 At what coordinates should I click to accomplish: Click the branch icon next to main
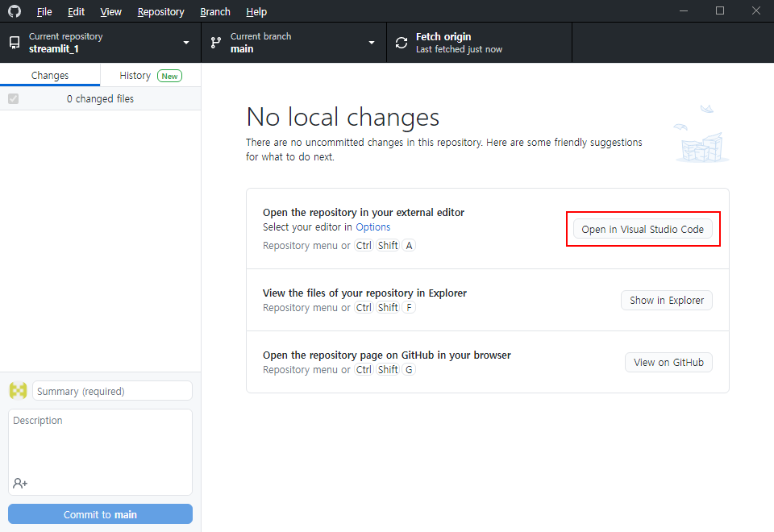[x=216, y=43]
